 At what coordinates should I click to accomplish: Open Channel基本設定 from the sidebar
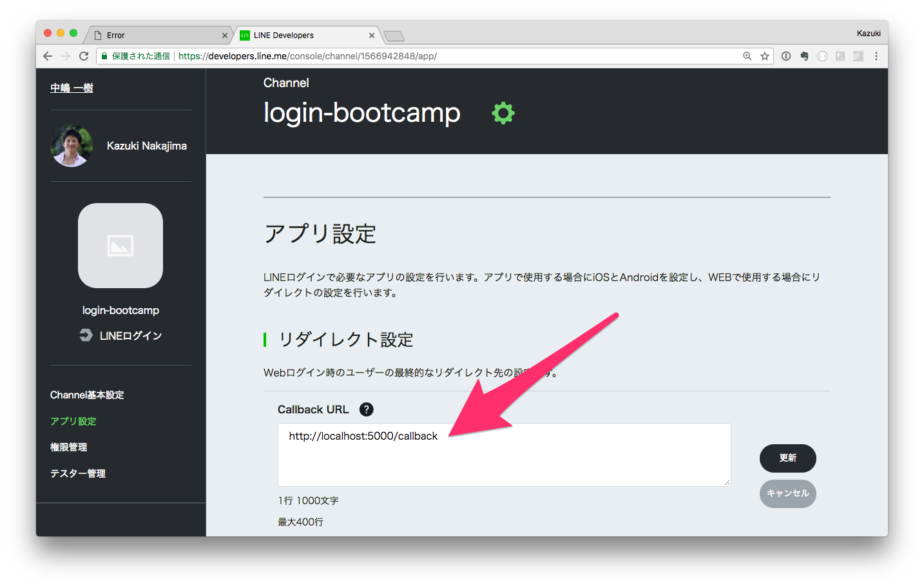click(x=87, y=395)
